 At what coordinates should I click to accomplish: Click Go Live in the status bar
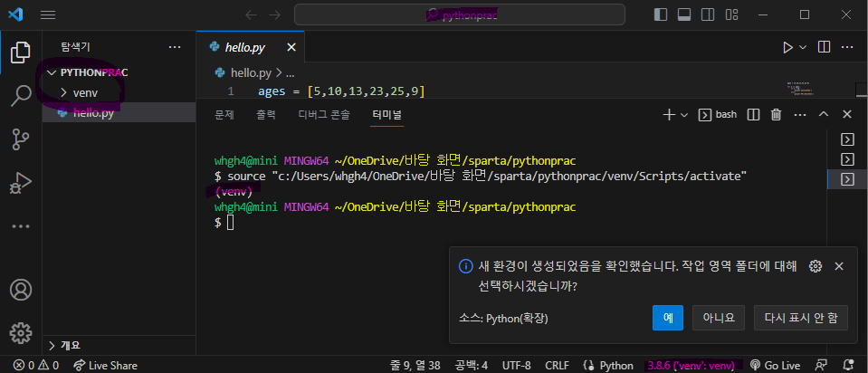pyautogui.click(x=775, y=366)
